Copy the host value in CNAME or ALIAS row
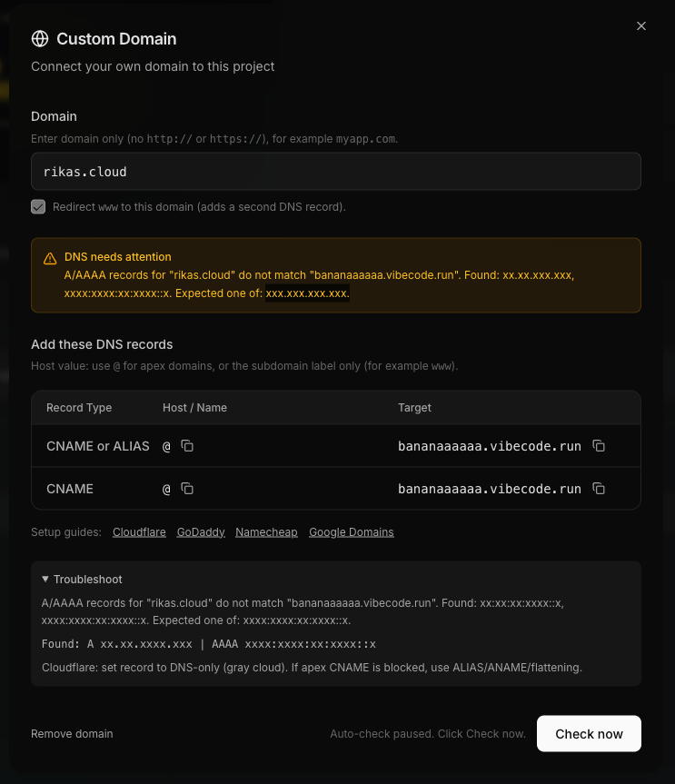Viewport: 675px width, 784px height. (187, 446)
